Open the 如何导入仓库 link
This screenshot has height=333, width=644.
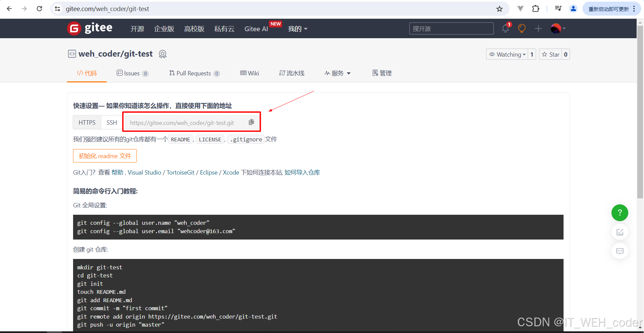click(302, 172)
